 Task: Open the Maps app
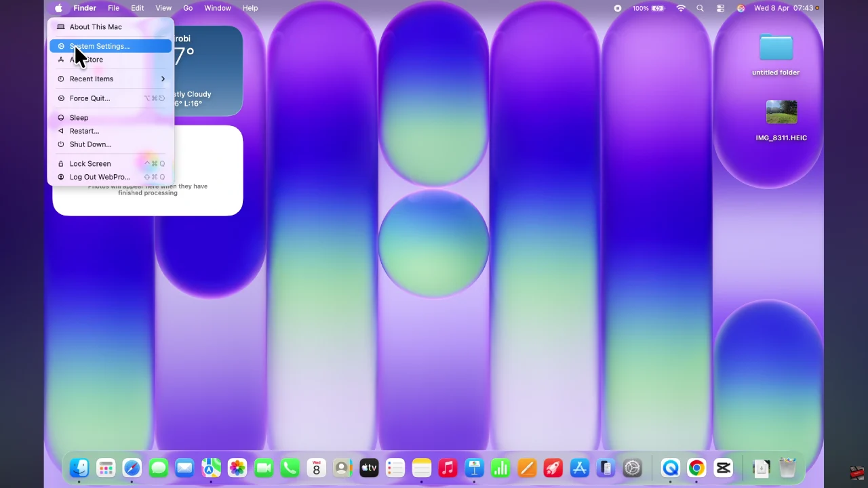211,468
